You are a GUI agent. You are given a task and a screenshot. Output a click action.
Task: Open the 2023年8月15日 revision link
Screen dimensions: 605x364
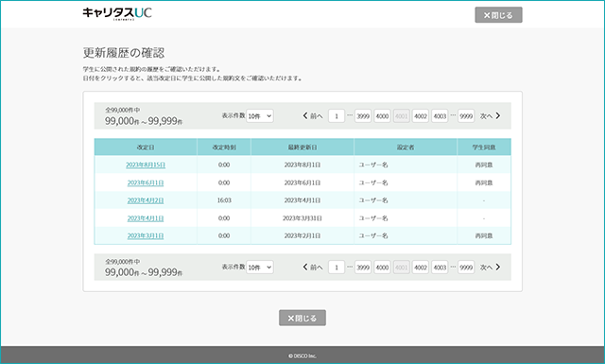tap(146, 165)
